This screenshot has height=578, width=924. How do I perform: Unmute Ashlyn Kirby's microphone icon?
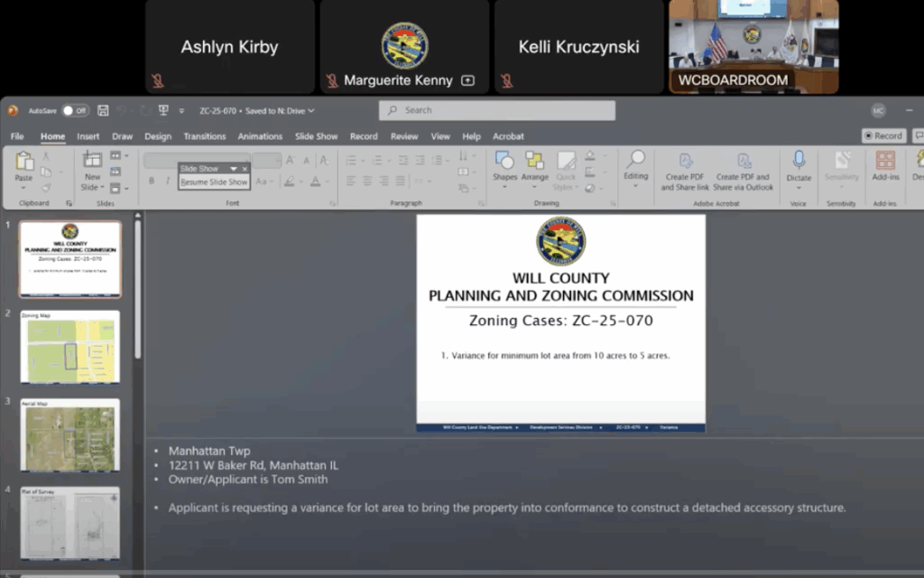click(x=158, y=81)
